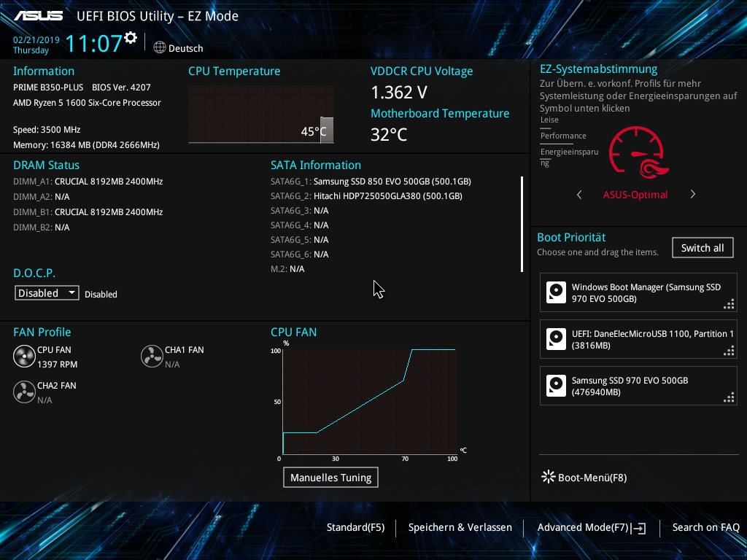Click the Advanced Mode exit arrow icon
Screen dimensions: 747x560
click(x=639, y=528)
